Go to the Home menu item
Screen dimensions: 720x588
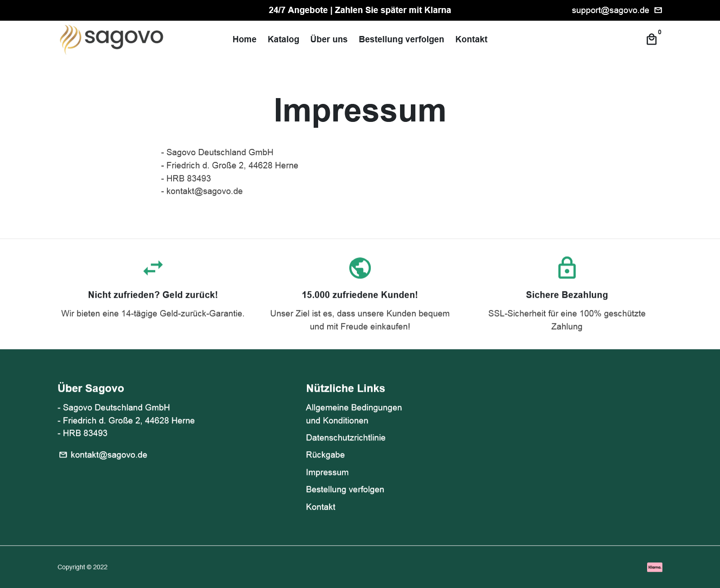click(244, 39)
